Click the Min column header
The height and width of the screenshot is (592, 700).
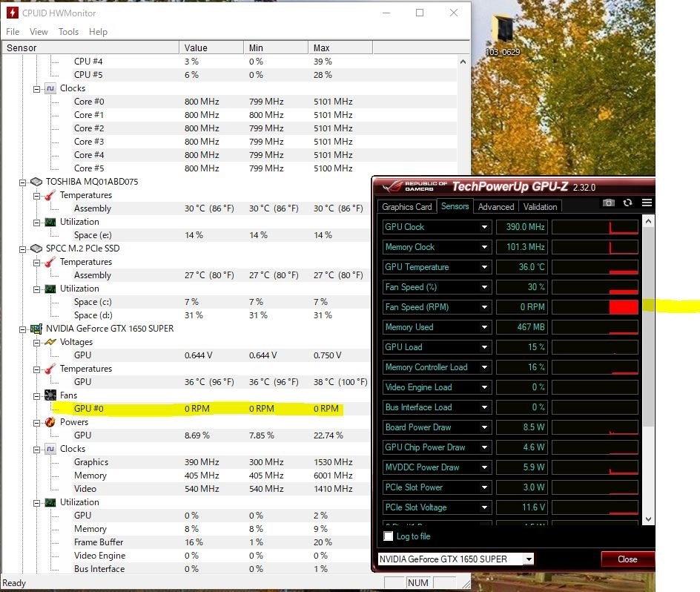pos(276,47)
